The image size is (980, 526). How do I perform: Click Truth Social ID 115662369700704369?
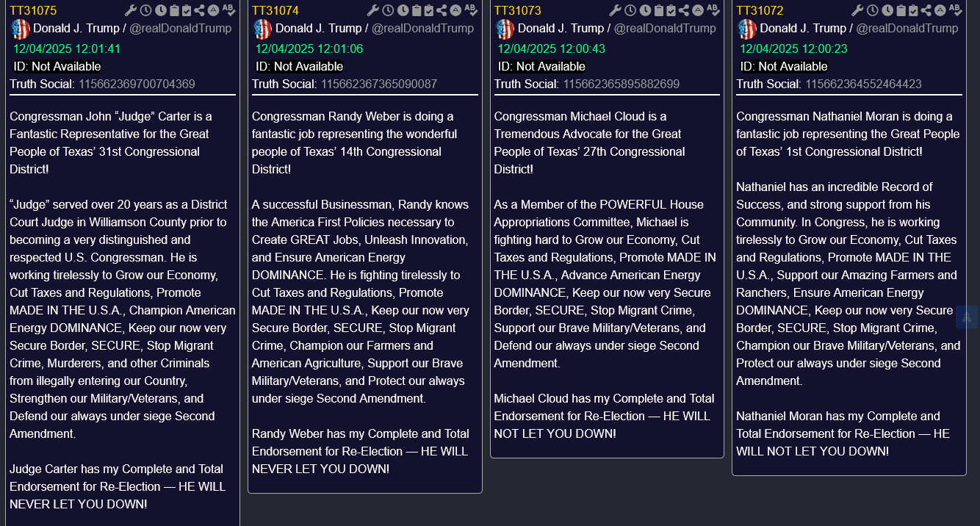point(137,84)
